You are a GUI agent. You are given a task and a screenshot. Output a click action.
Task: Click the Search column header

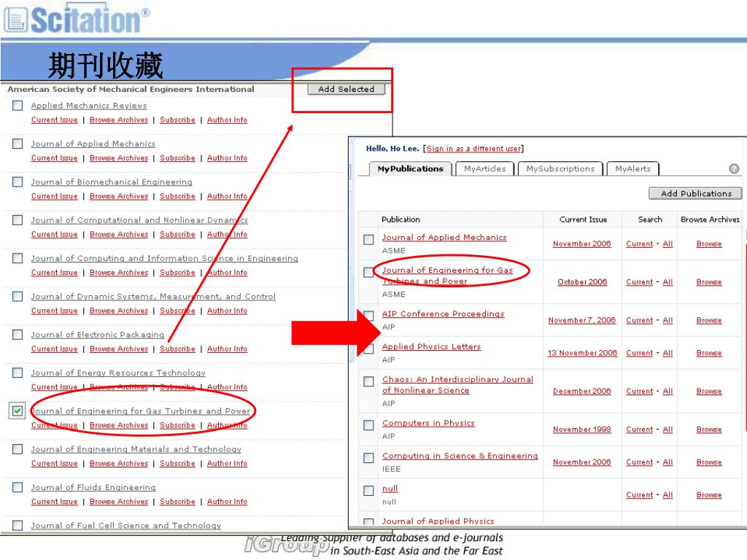[650, 219]
